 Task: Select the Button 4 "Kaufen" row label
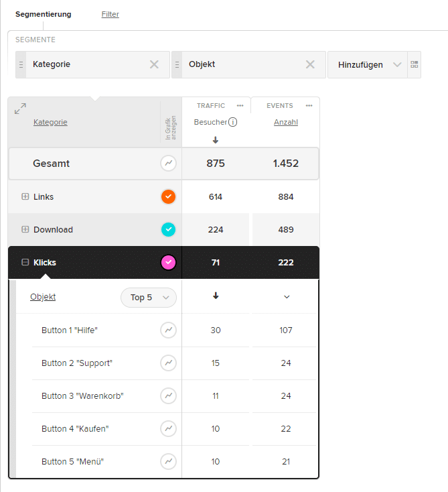pyautogui.click(x=75, y=428)
